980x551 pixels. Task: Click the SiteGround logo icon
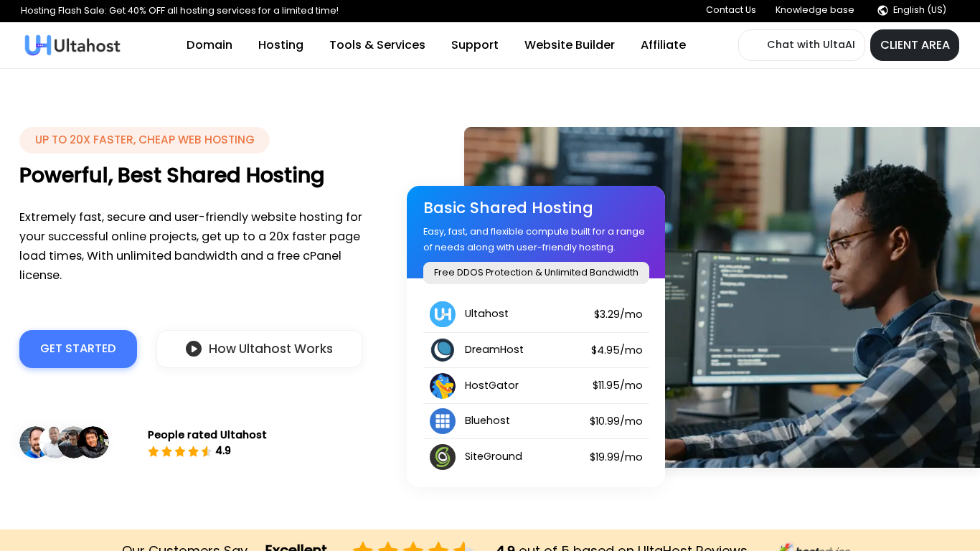pyautogui.click(x=443, y=457)
